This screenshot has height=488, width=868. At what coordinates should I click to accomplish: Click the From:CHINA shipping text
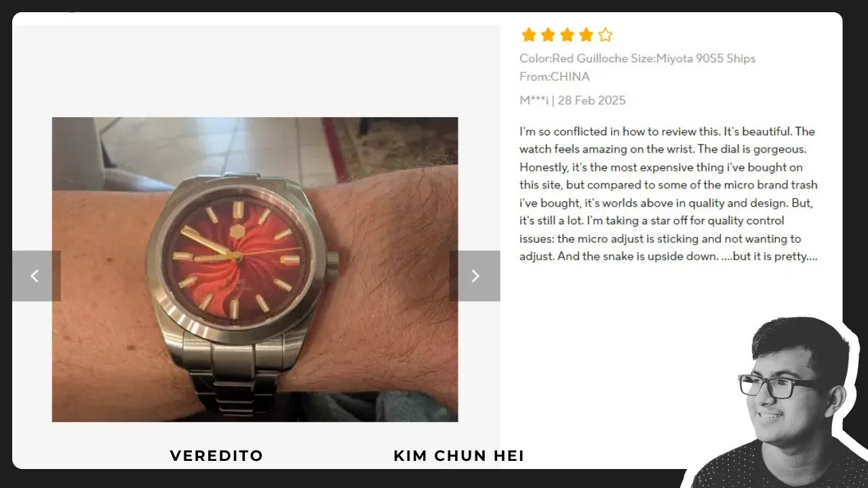[555, 77]
